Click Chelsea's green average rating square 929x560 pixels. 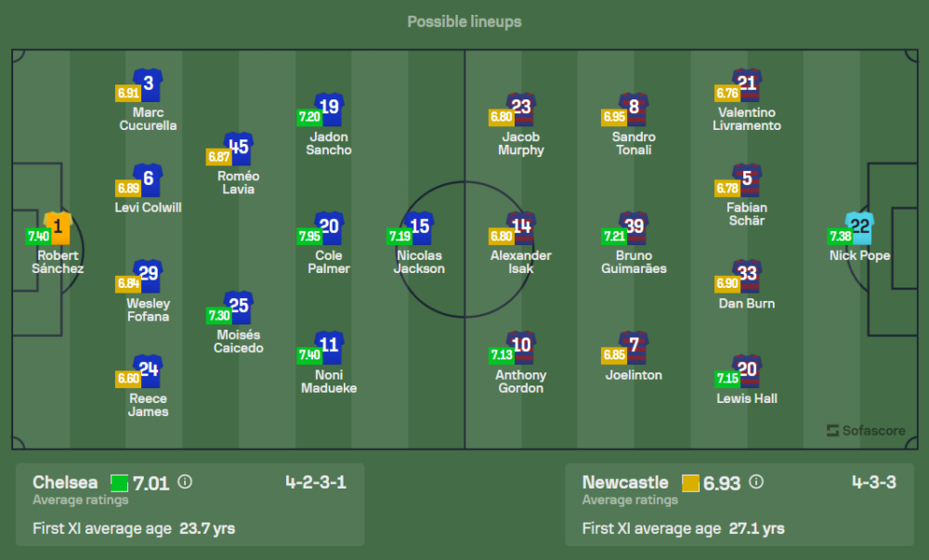(x=119, y=483)
